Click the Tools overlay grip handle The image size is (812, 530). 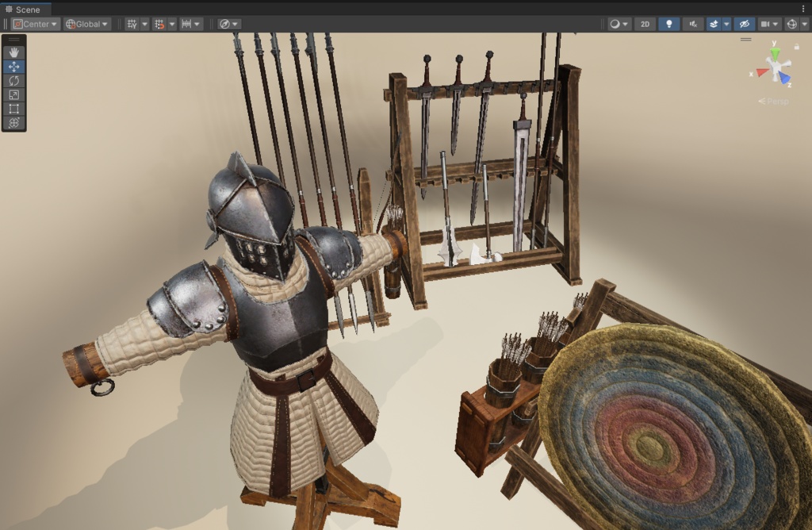click(14, 40)
